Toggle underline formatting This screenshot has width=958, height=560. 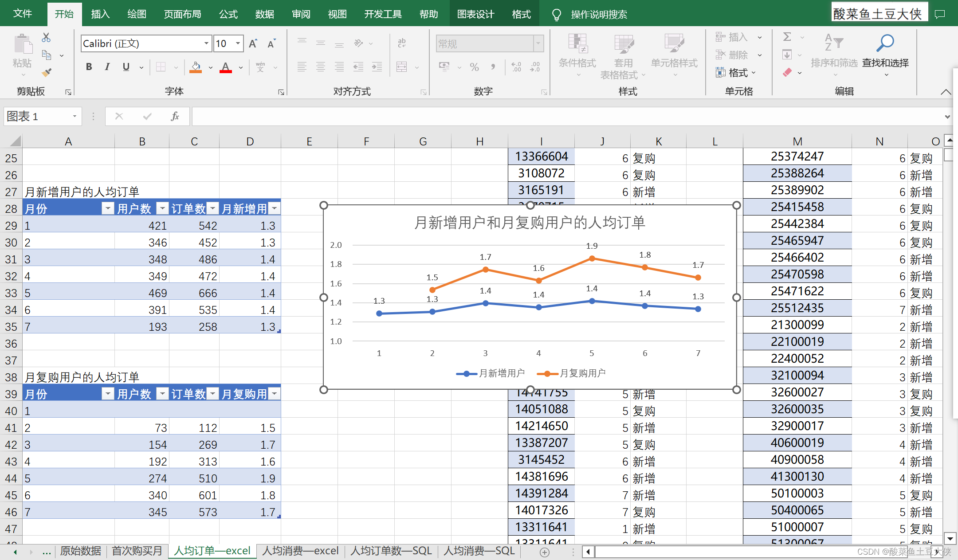(x=126, y=67)
